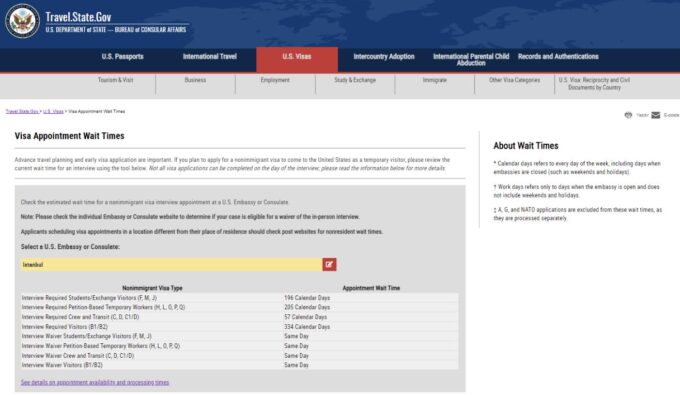680x395 pixels.
Task: Select the U.S. Visas tab
Action: pyautogui.click(x=297, y=59)
